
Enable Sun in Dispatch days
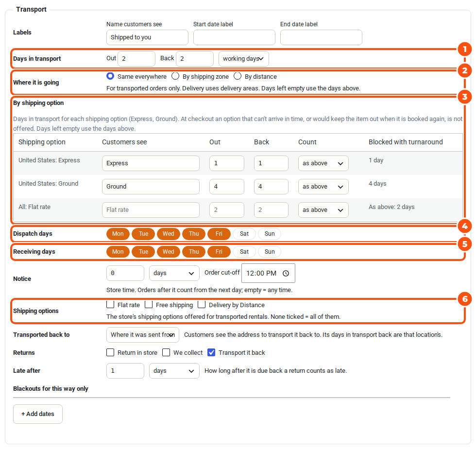270,234
